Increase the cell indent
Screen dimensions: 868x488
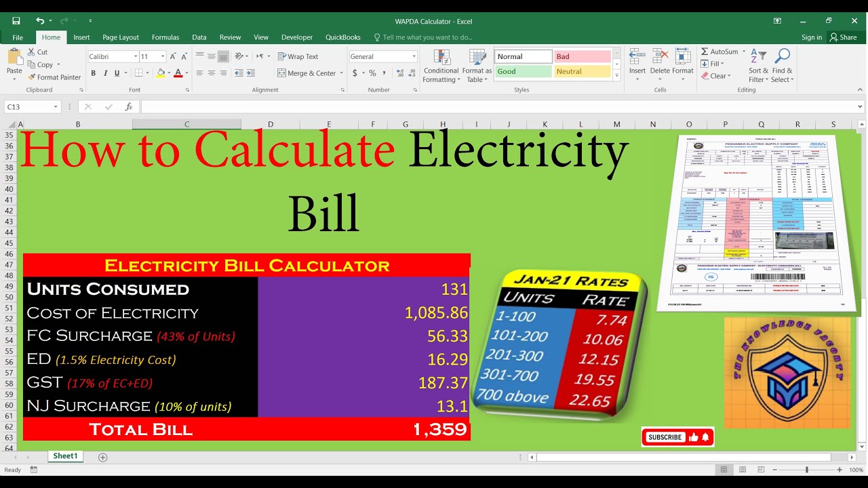tap(252, 73)
